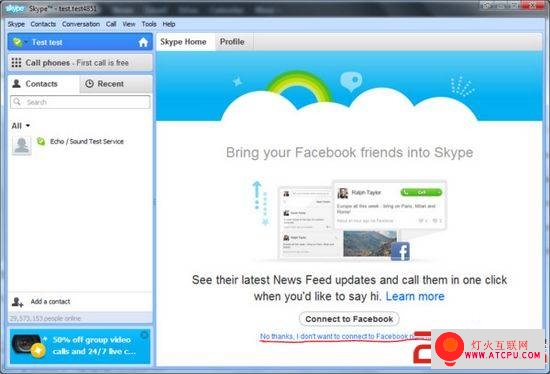Close the group video promo banner
Viewport: 550px width, 374px height.
pos(144,335)
